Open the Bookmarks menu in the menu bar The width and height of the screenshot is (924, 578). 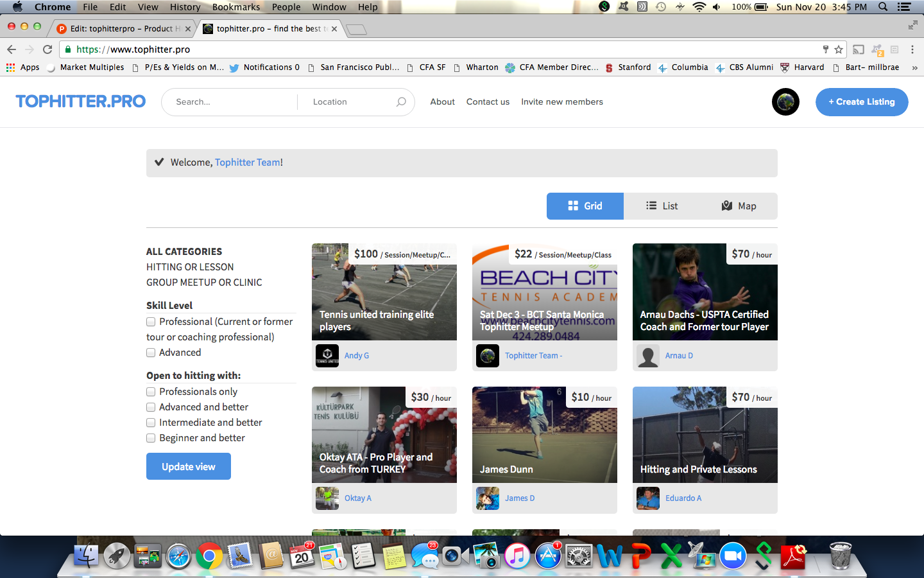(x=236, y=7)
